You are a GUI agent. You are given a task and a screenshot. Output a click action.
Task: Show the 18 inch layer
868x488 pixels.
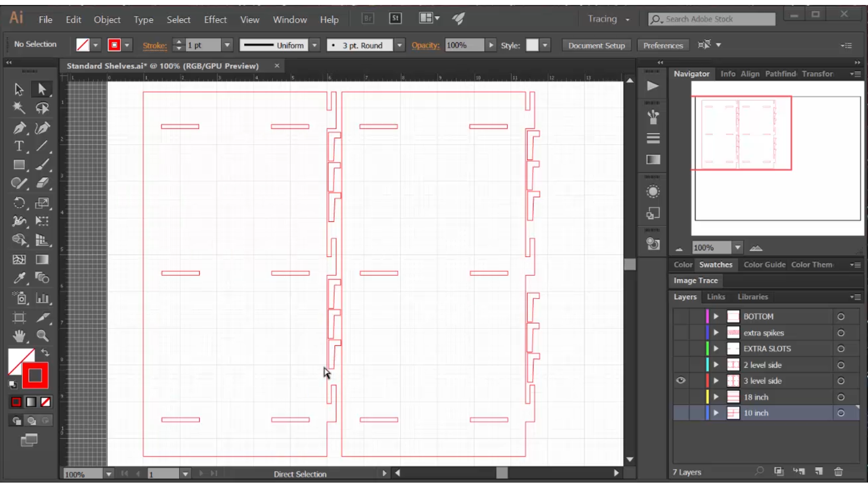pos(680,397)
